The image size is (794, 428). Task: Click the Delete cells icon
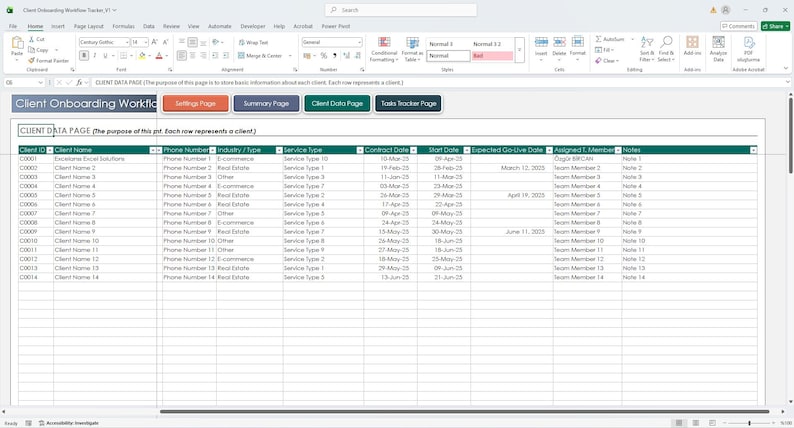click(x=560, y=43)
